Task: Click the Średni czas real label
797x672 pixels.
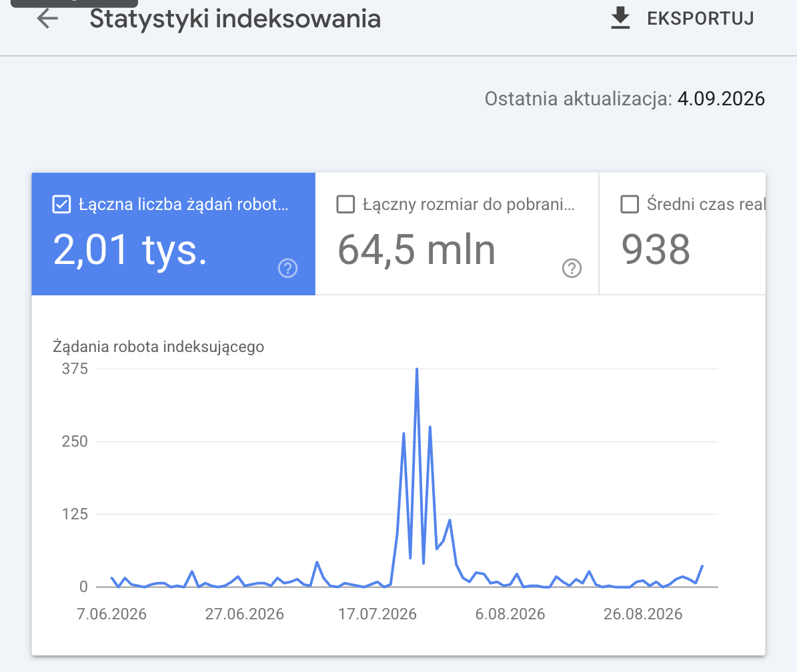Action: (x=706, y=204)
